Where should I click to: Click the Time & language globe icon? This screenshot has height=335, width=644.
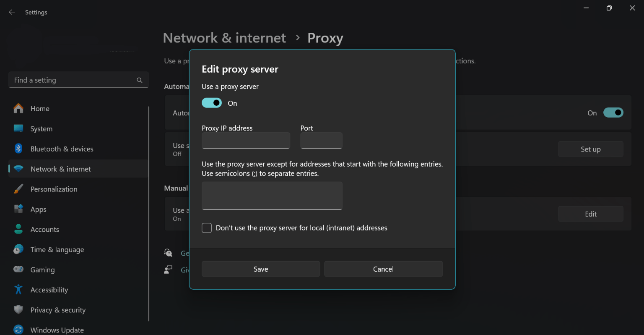pyautogui.click(x=18, y=249)
